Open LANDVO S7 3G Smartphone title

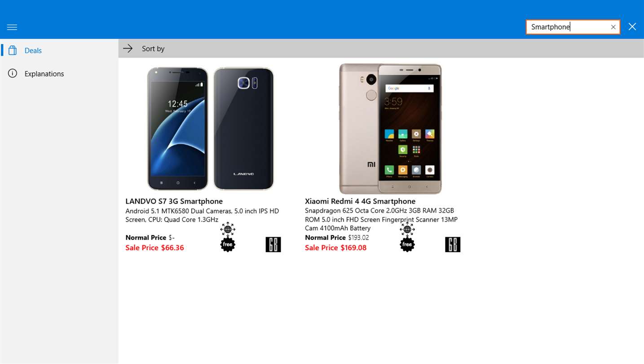click(174, 201)
